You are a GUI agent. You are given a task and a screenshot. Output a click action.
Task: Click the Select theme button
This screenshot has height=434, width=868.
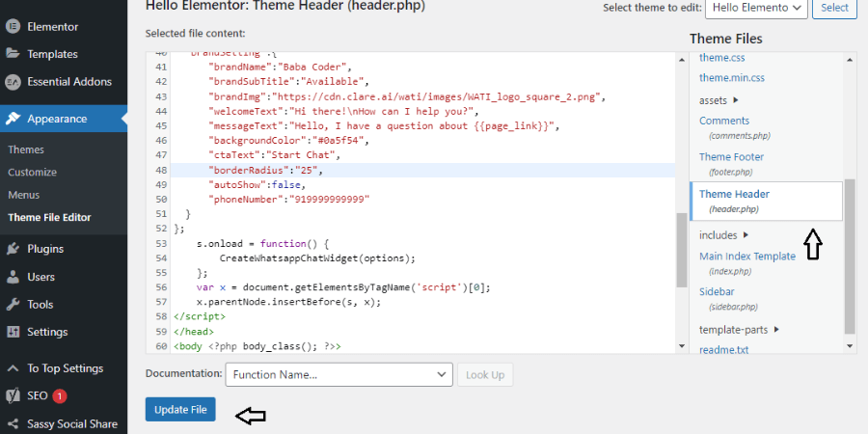[834, 8]
